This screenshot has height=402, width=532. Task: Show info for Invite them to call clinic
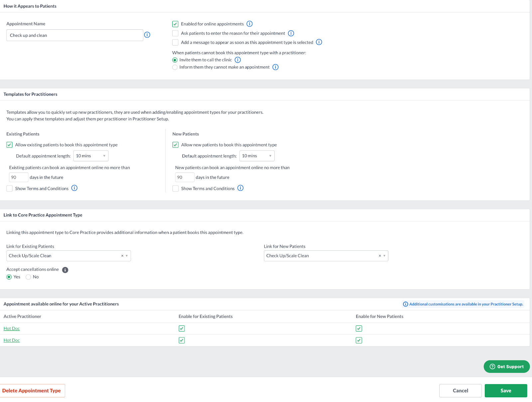point(238,60)
